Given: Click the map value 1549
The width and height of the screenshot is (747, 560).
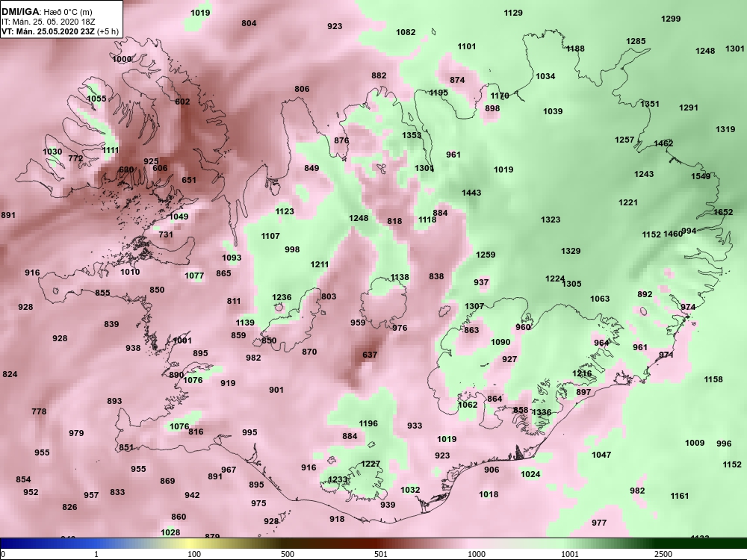Looking at the screenshot, I should point(701,176).
